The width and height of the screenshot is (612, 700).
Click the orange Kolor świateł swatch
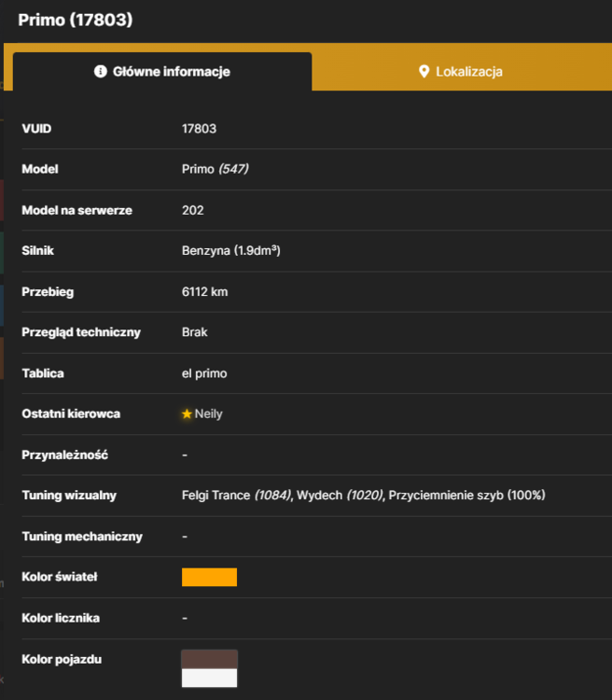[209, 577]
